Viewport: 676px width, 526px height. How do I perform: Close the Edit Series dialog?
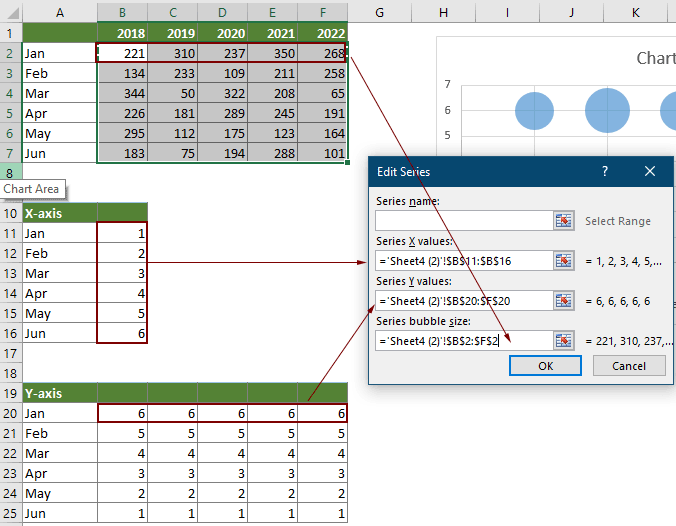click(x=650, y=171)
